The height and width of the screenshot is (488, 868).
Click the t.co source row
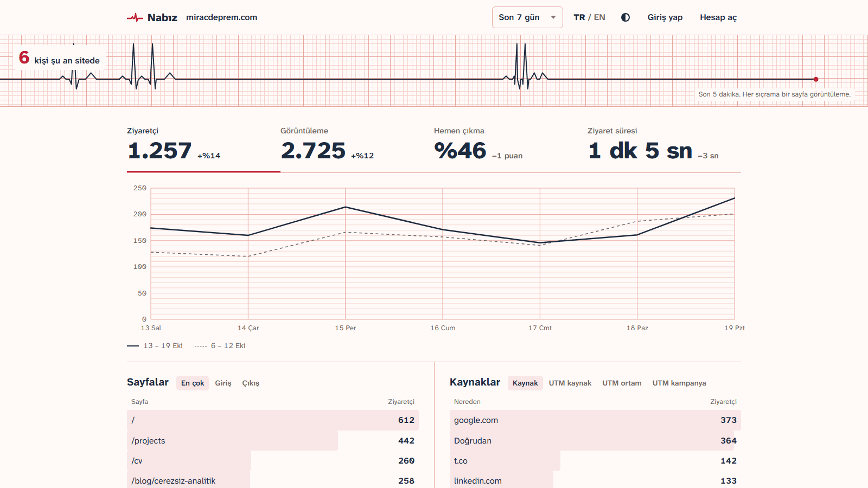595,461
